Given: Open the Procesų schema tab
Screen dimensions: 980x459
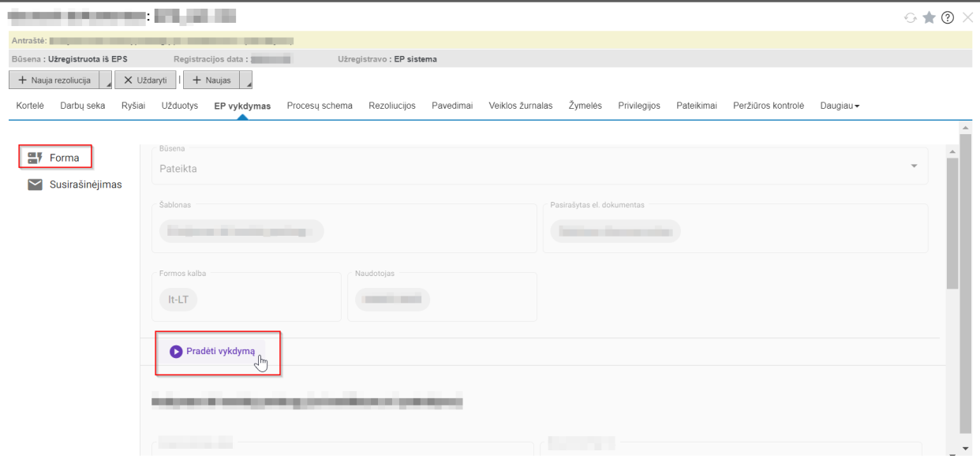Looking at the screenshot, I should 320,106.
